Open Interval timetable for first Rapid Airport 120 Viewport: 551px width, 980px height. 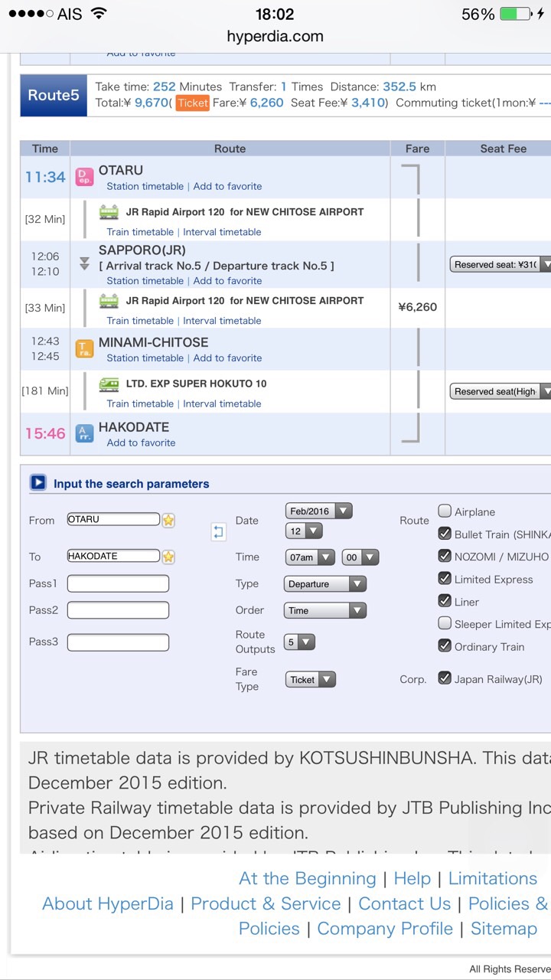point(222,232)
